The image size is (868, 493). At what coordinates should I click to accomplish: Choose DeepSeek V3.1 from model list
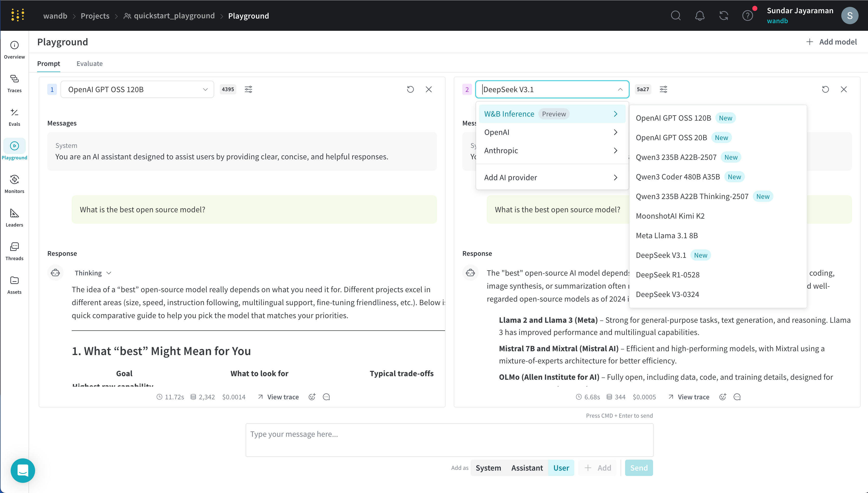(718, 255)
